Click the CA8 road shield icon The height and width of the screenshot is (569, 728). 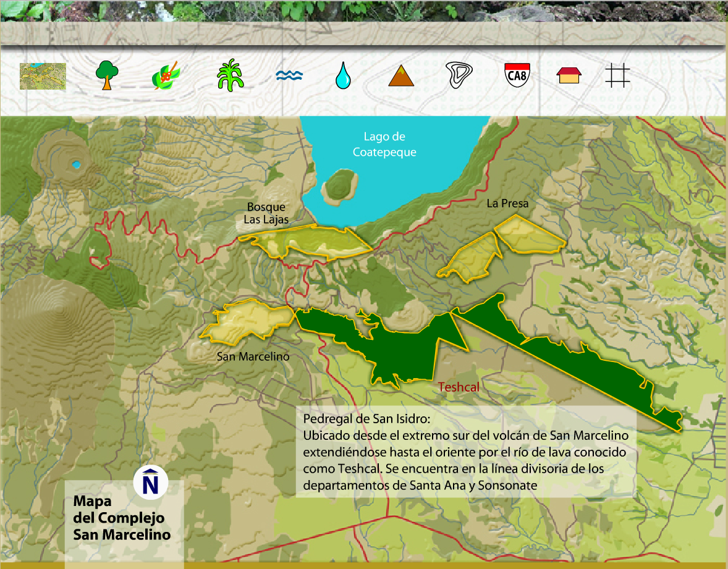[x=517, y=75]
